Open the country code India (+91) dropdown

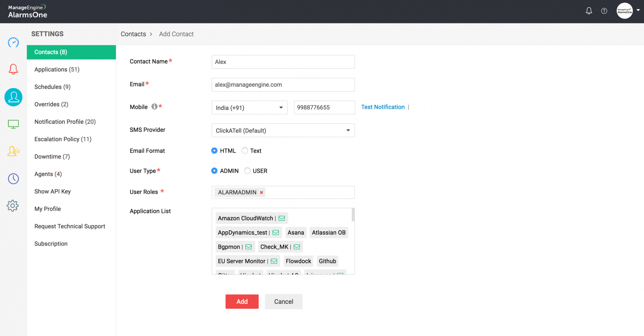point(250,108)
